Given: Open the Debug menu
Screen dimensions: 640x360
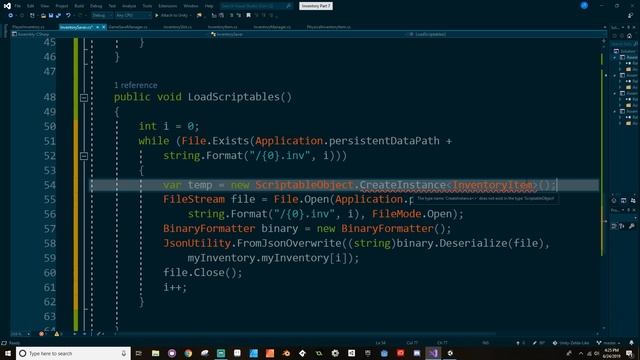Looking at the screenshot, I should click(x=96, y=6).
